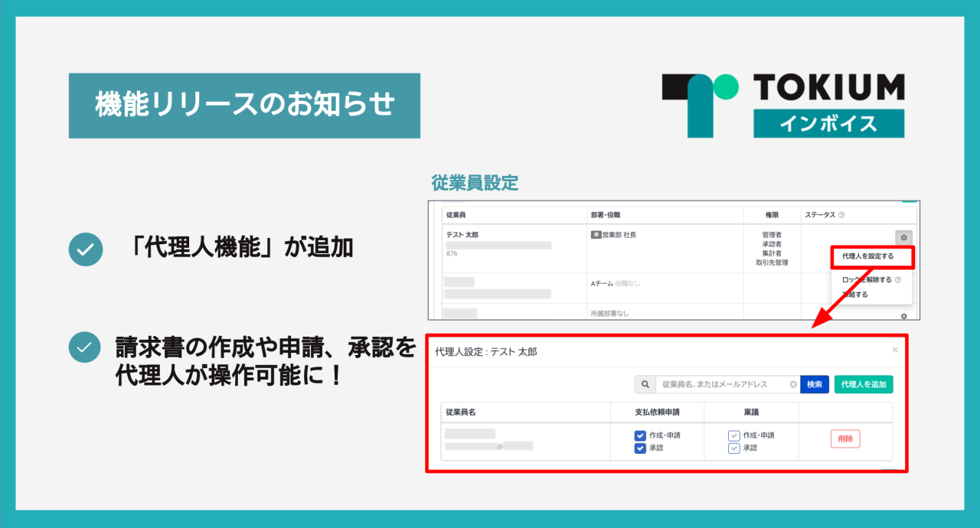Select 代理人を設定する from the menu
Viewport: 980px width, 528px height.
(867, 256)
